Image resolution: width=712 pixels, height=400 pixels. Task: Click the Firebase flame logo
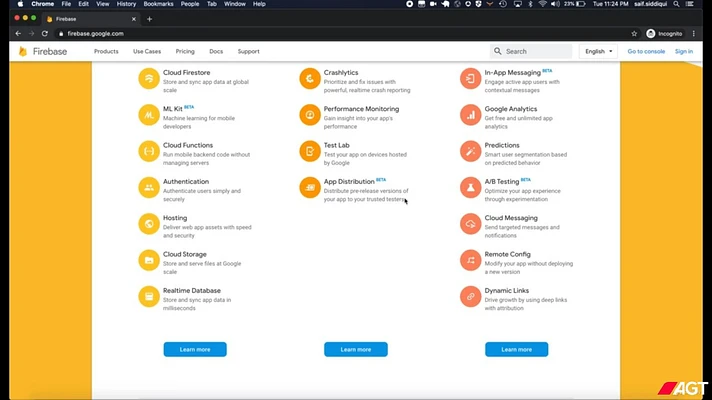[x=23, y=51]
